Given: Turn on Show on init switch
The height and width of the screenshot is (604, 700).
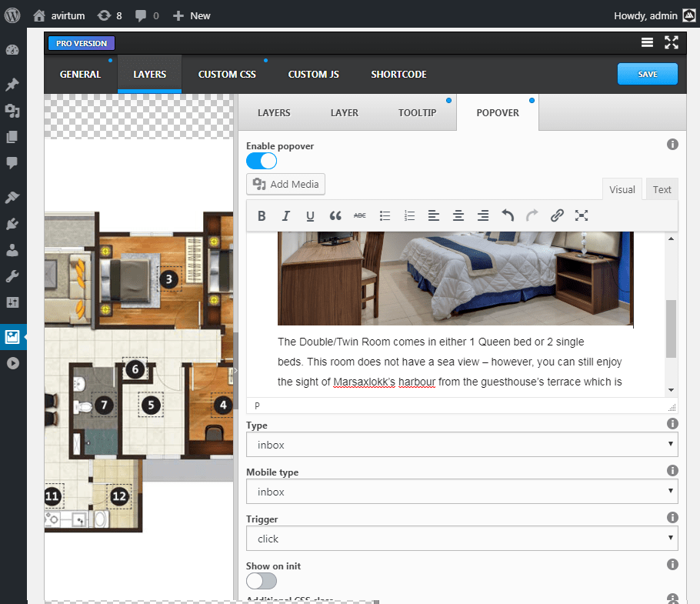Looking at the screenshot, I should click(262, 581).
